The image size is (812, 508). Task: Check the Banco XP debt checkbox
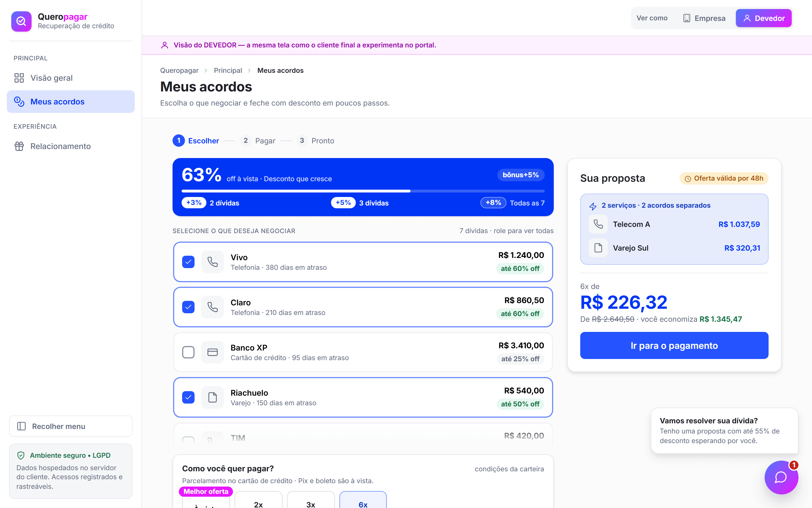pyautogui.click(x=188, y=352)
